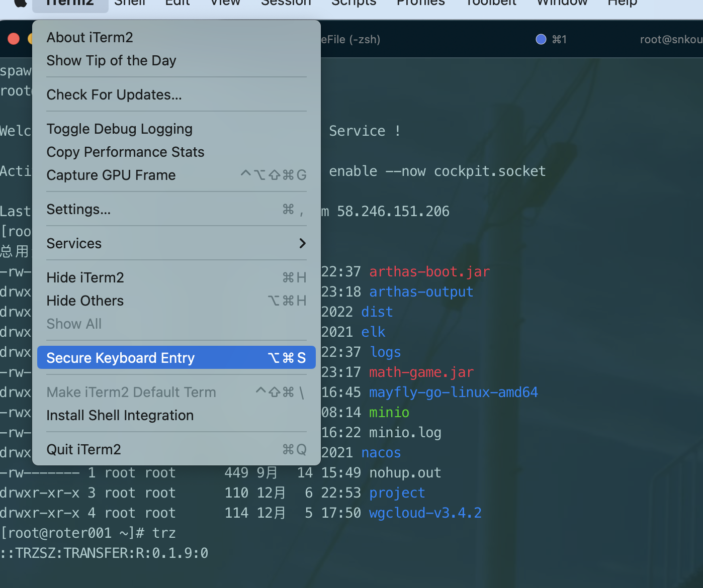The image size is (703, 588).
Task: Capture a GPU Frame
Action: [111, 175]
